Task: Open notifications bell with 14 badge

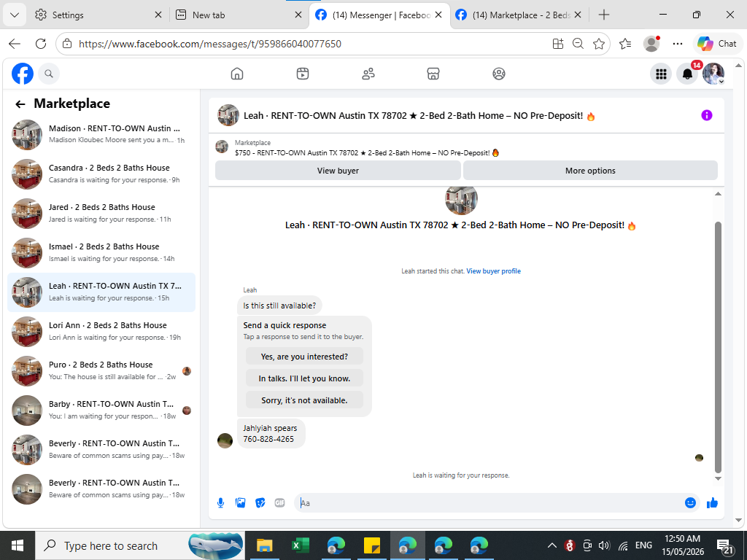Action: [x=687, y=74]
